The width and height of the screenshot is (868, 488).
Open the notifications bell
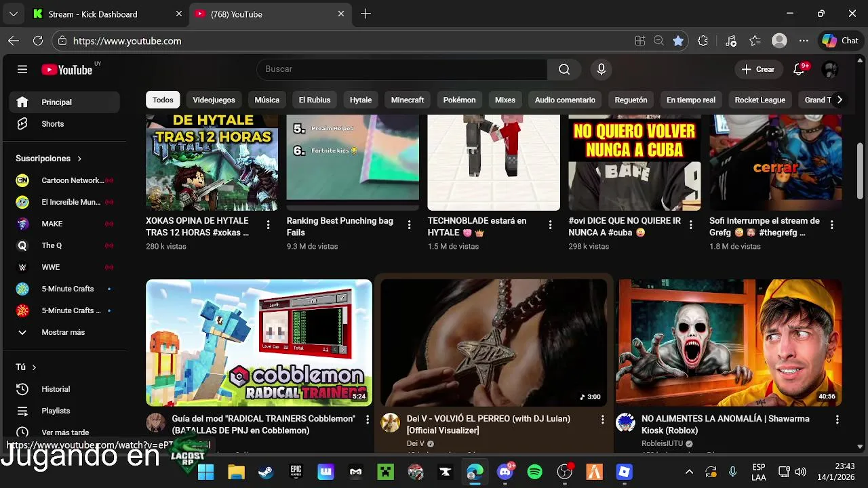pos(799,69)
